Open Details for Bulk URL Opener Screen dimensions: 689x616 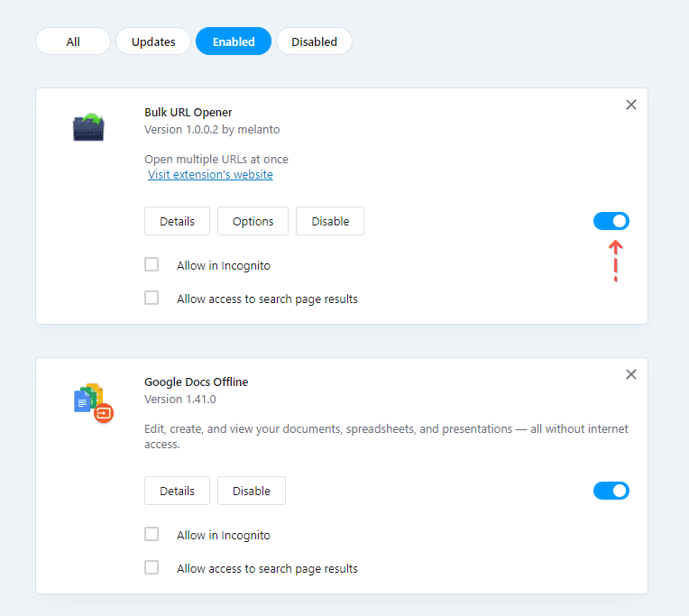tap(177, 221)
